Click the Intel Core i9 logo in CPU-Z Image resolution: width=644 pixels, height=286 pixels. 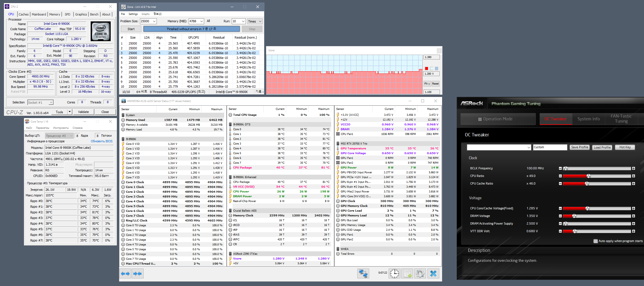point(101,31)
